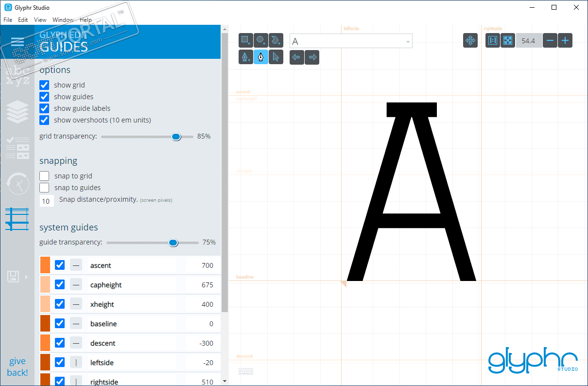Expand the save options arrow beside floppy icon
588x386 pixels.
click(x=26, y=277)
